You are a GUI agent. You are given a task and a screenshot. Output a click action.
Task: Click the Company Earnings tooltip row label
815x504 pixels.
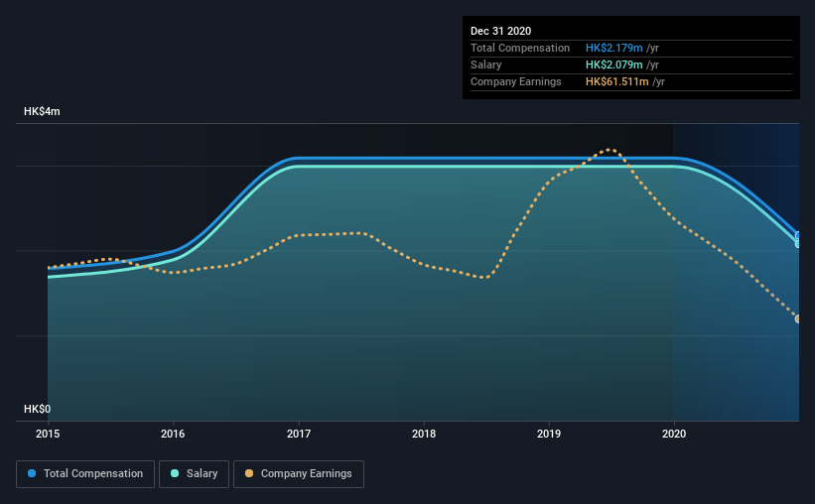click(515, 81)
